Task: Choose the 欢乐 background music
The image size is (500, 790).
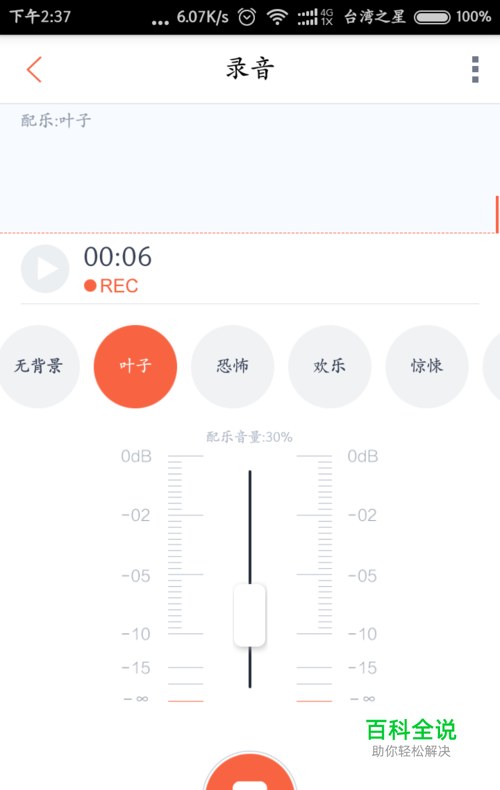Action: [330, 366]
